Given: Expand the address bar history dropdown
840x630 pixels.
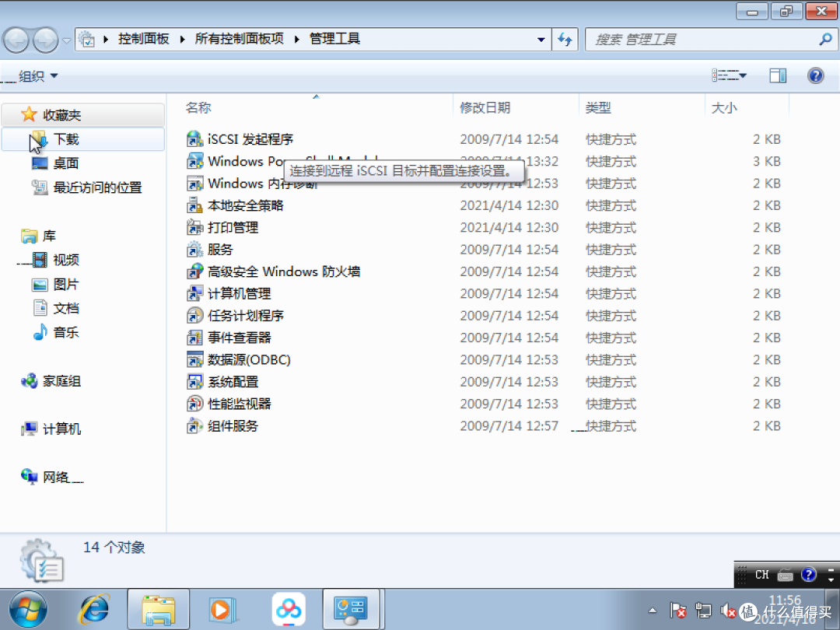Looking at the screenshot, I should click(x=541, y=39).
